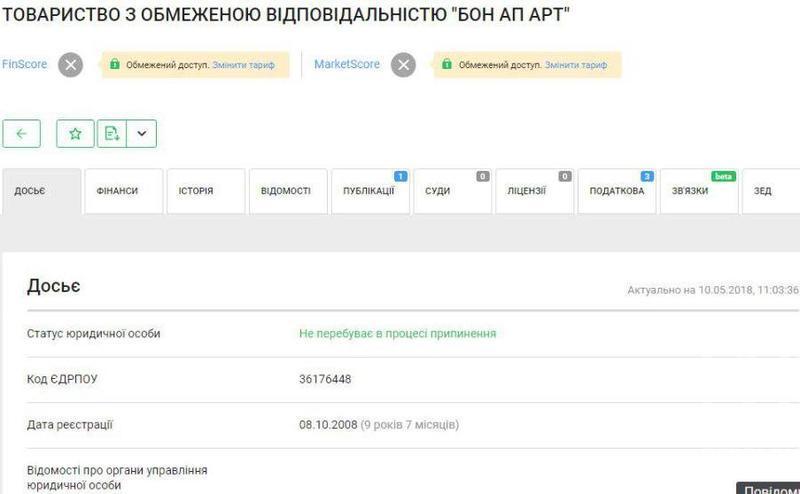Open the ЗВ'ЯЗКИ beta tab

(699, 191)
